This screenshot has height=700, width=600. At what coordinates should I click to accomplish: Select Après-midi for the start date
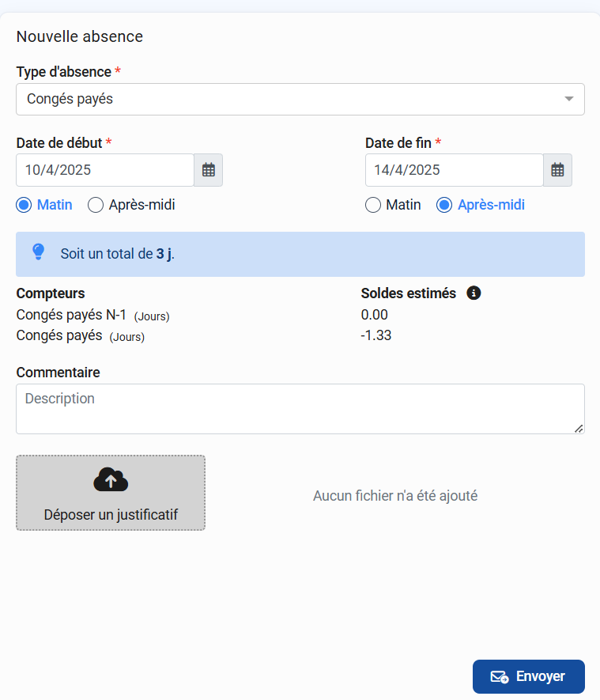click(96, 205)
